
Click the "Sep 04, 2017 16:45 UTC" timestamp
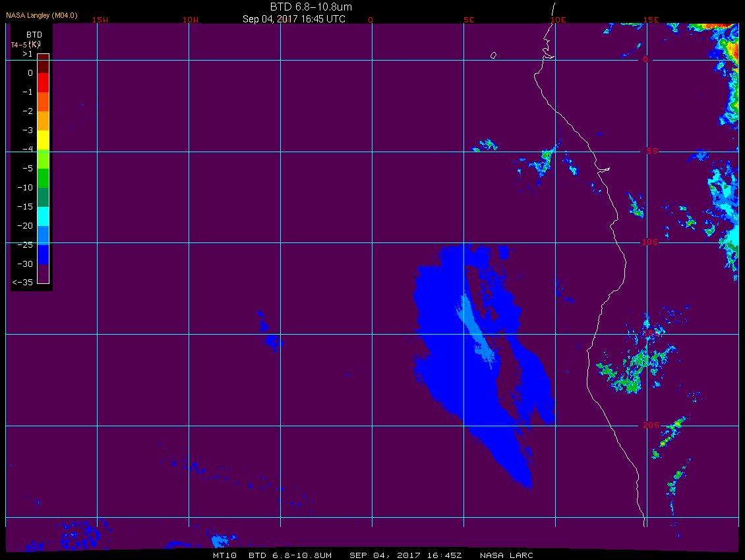(x=293, y=19)
